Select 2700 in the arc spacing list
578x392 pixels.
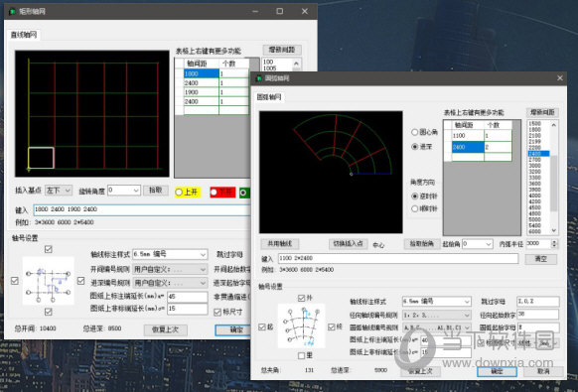coord(535,160)
